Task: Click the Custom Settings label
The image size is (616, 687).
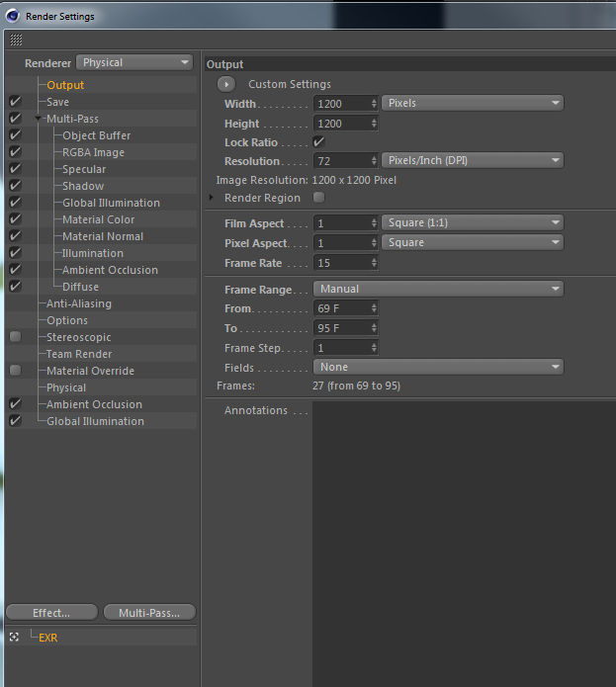Action: pyautogui.click(x=290, y=84)
